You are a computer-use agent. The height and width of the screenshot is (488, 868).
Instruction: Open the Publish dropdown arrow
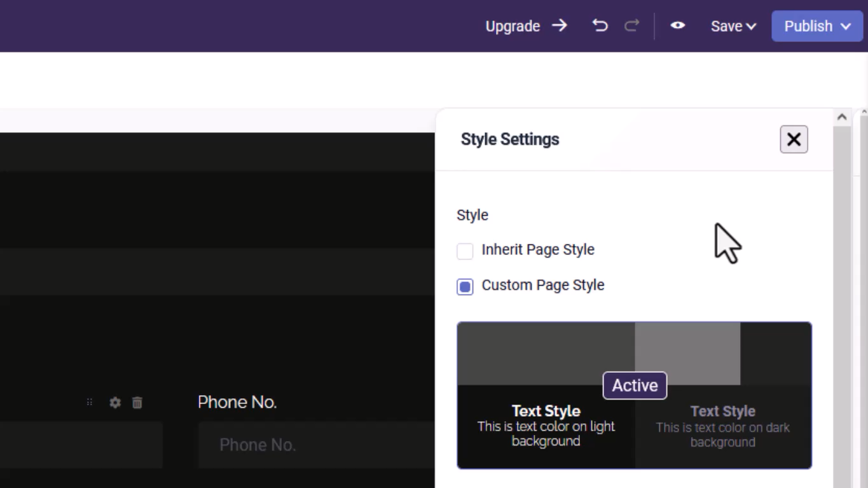tap(846, 26)
